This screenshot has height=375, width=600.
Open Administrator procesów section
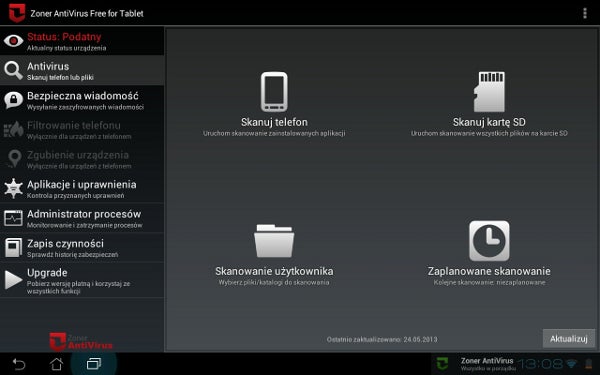coord(82,218)
